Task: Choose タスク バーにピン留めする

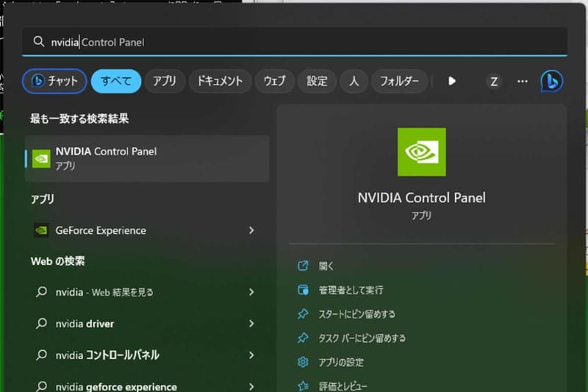Action: click(362, 338)
